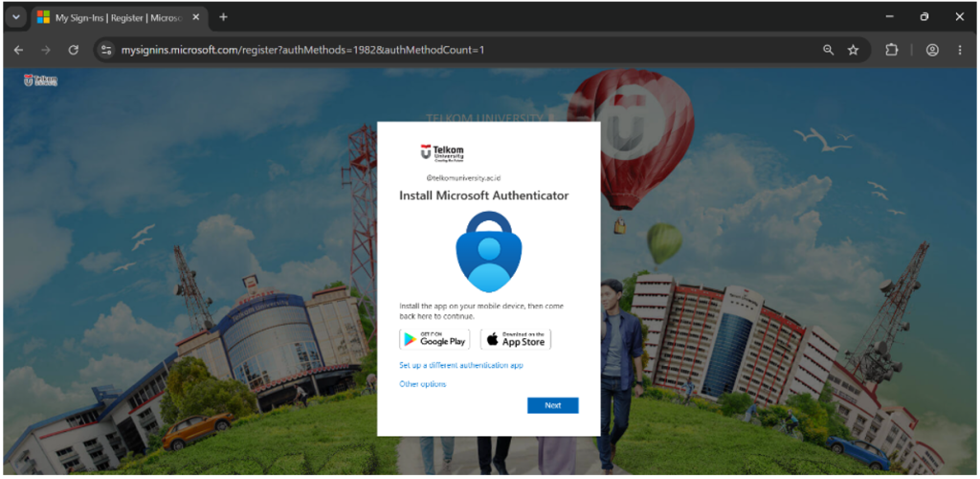Click the Microsoft Authenticator lock icon

(489, 251)
